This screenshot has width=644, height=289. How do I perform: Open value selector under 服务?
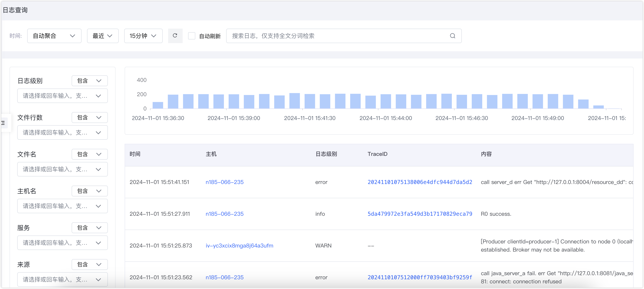[x=63, y=243]
